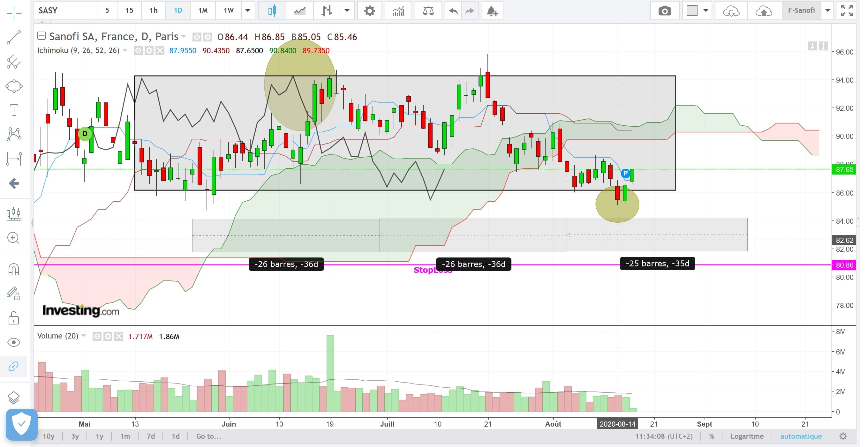Remove the Ichimoku indicator
This screenshot has width=868, height=447.
pyautogui.click(x=160, y=51)
